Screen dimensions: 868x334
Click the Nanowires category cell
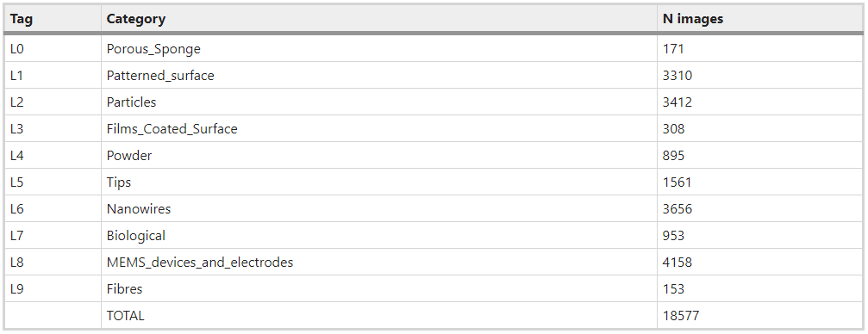click(378, 208)
